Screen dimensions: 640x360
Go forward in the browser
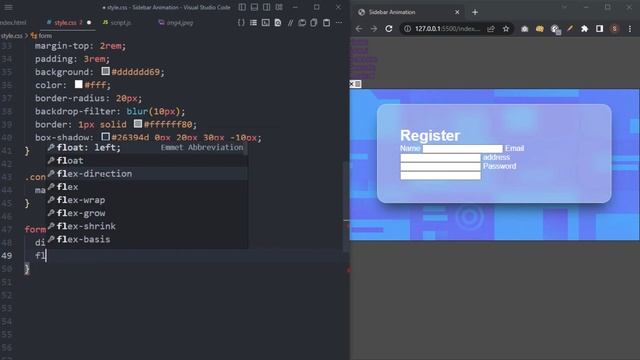pyautogui.click(x=374, y=29)
